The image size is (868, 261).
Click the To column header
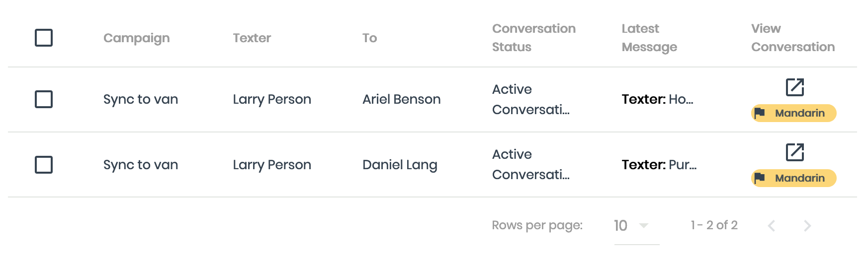pyautogui.click(x=369, y=38)
